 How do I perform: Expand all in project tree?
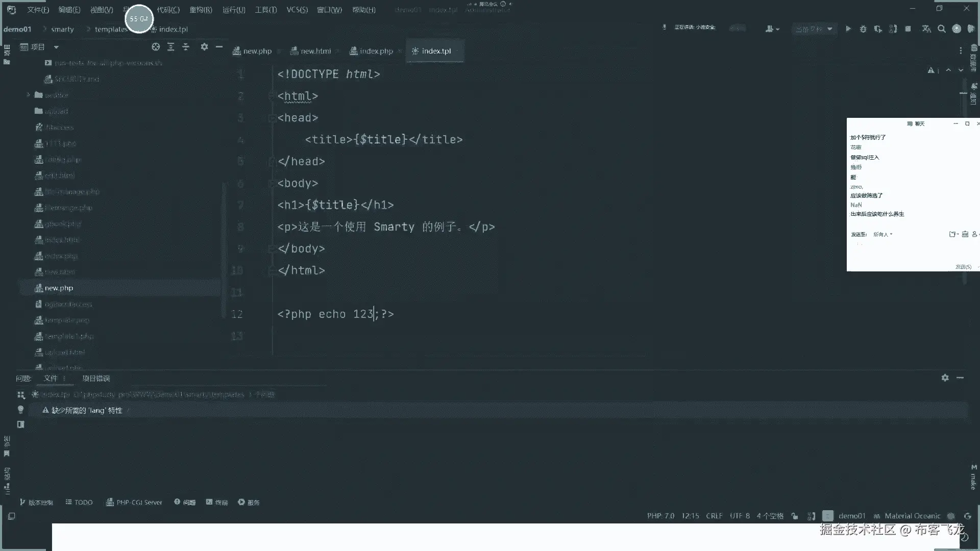point(171,47)
